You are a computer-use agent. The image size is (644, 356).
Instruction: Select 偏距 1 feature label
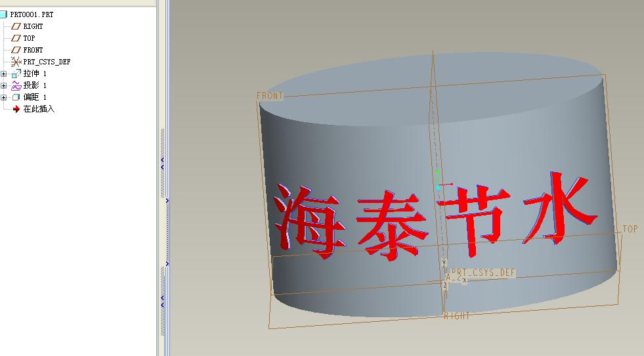pyautogui.click(x=35, y=97)
